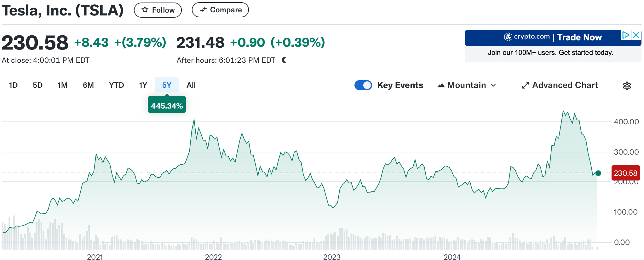Viewport: 644px width, 260px height.
Task: Click the after-hours price 231.48
Action: pos(200,43)
